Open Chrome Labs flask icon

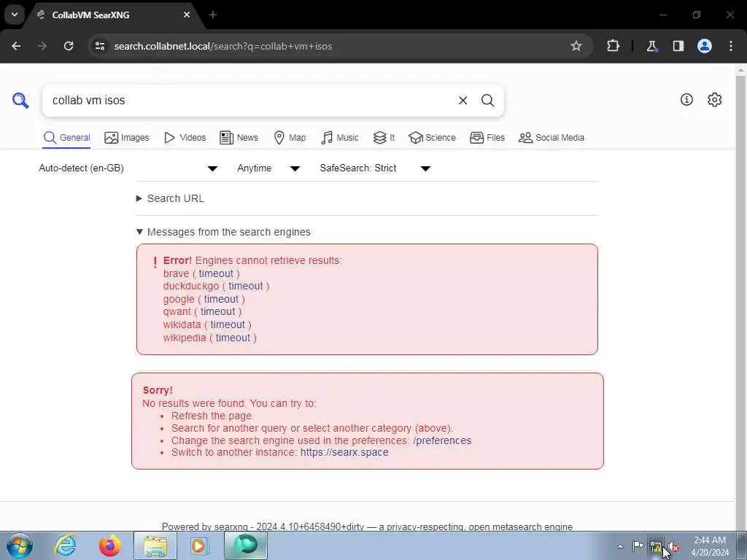651,46
